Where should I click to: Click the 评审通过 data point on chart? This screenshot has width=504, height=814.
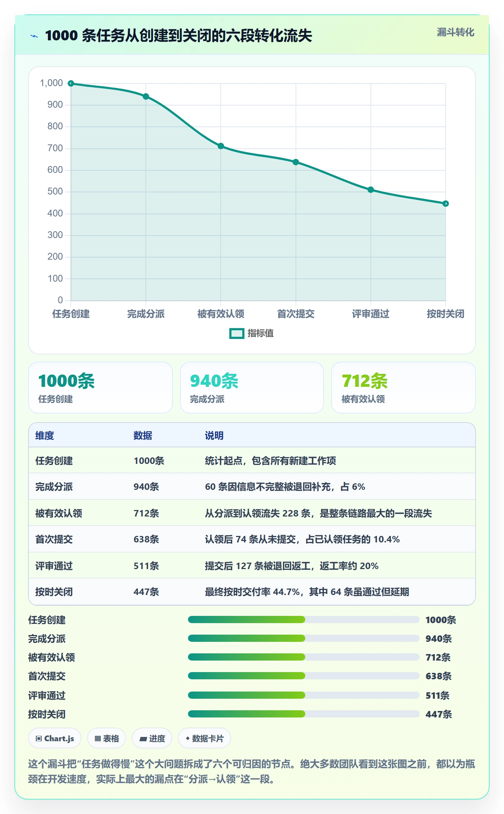371,189
